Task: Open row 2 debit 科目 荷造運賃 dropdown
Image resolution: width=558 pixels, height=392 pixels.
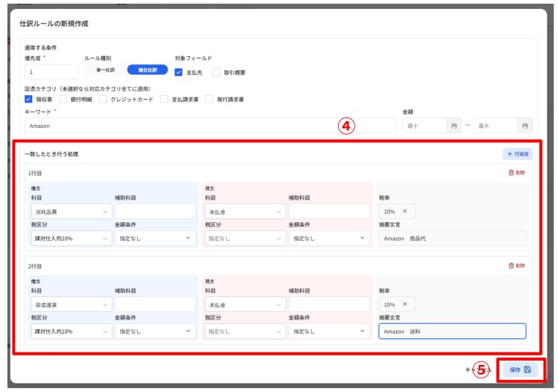Action: click(72, 304)
